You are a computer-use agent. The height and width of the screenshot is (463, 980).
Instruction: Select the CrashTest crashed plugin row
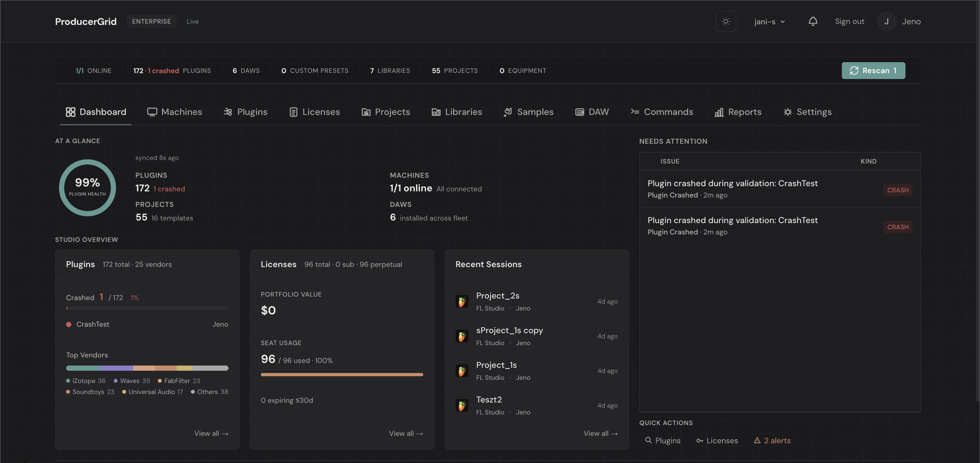(147, 324)
